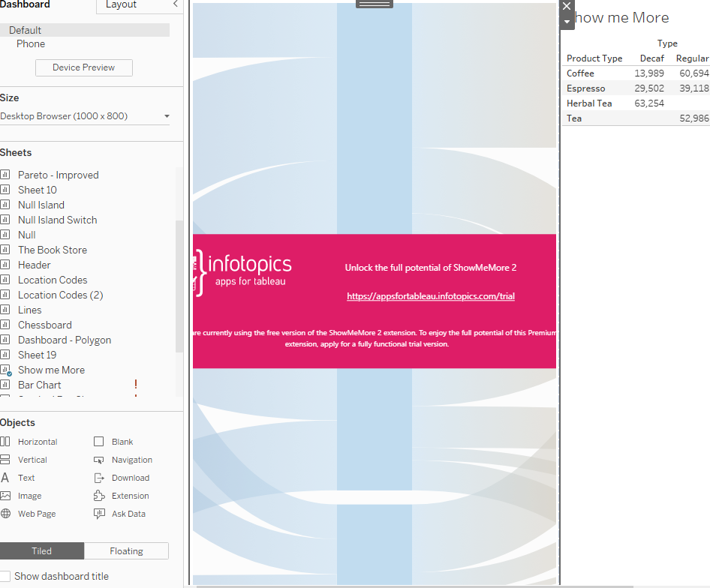Select the Ask Data object icon
This screenshot has width=710, height=588.
click(99, 514)
